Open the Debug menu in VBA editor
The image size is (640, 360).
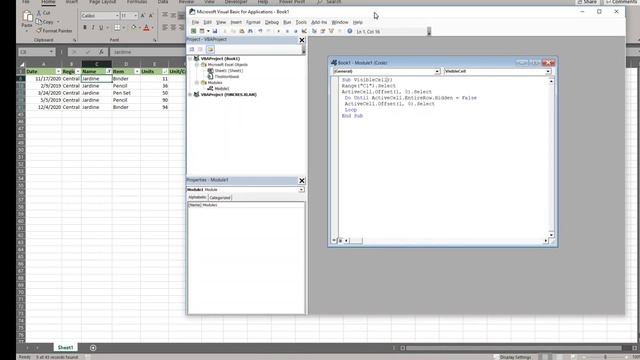pyautogui.click(x=271, y=22)
